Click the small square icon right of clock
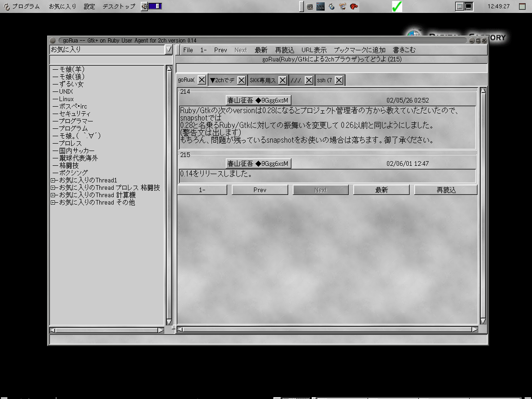The height and width of the screenshot is (399, 532). pos(523,6)
